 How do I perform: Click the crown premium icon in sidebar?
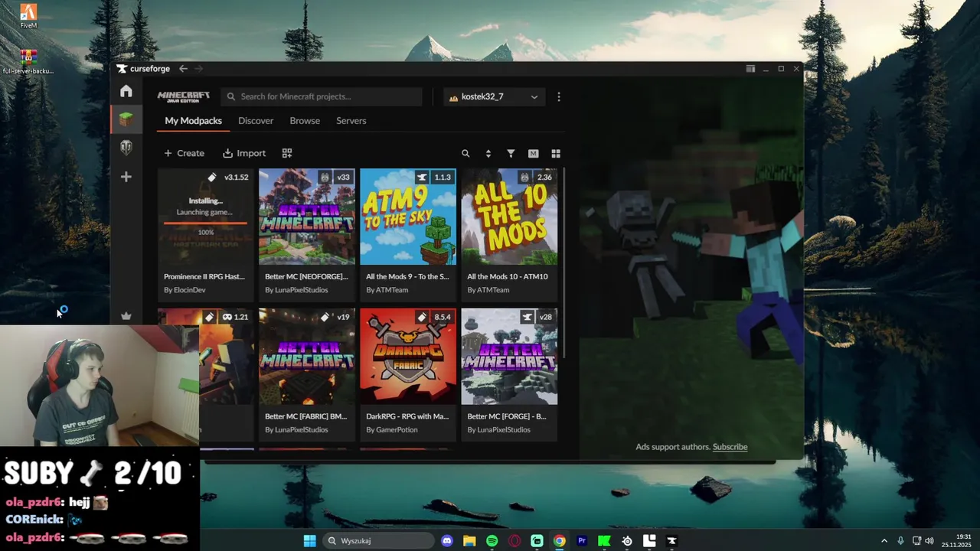pos(126,316)
